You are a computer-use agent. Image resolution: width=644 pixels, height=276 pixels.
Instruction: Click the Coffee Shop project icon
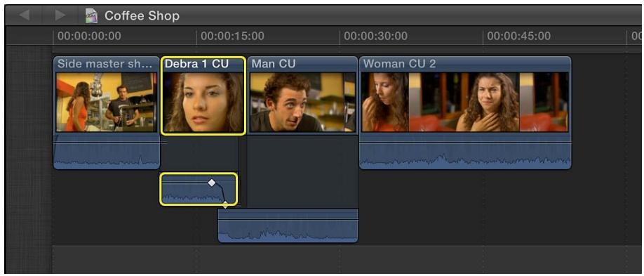pyautogui.click(x=91, y=15)
